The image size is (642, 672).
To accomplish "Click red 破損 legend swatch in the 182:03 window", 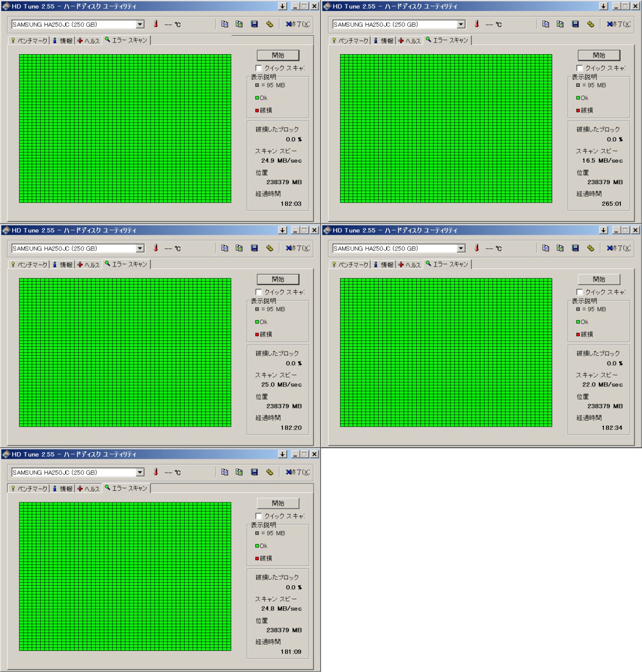I will [x=257, y=110].
